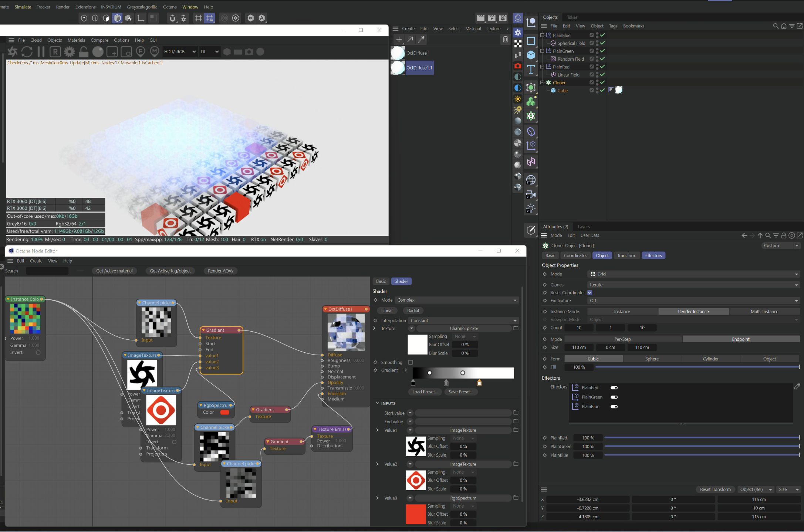804x532 pixels.
Task: Delete material with trash icon
Action: point(505,39)
